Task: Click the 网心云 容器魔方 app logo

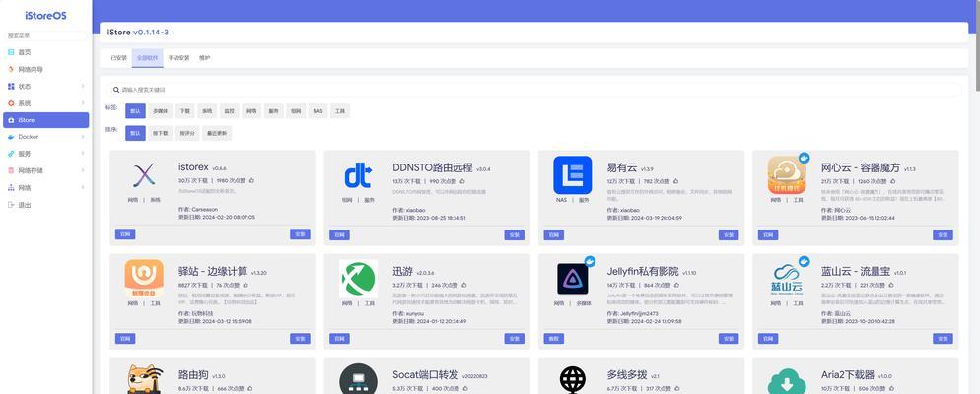Action: 787,174
